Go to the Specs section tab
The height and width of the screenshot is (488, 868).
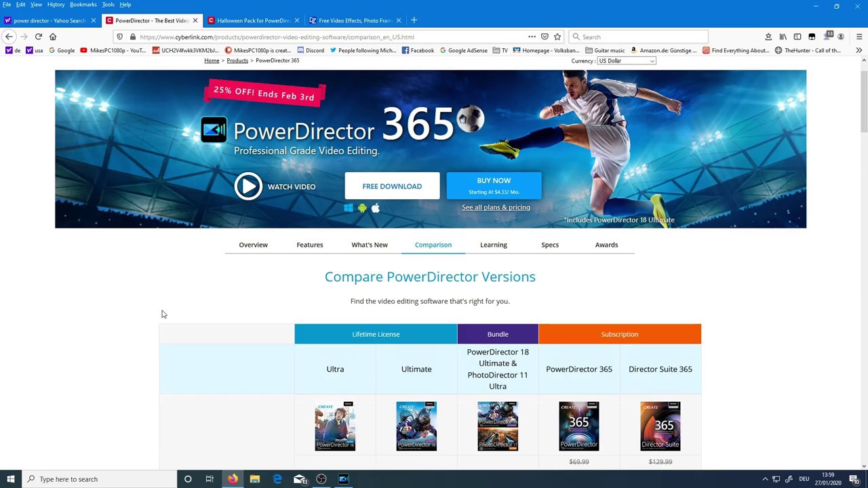550,245
